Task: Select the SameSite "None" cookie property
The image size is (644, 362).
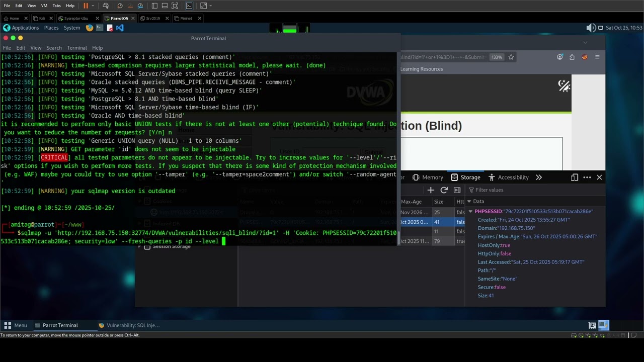Action: tap(498, 279)
